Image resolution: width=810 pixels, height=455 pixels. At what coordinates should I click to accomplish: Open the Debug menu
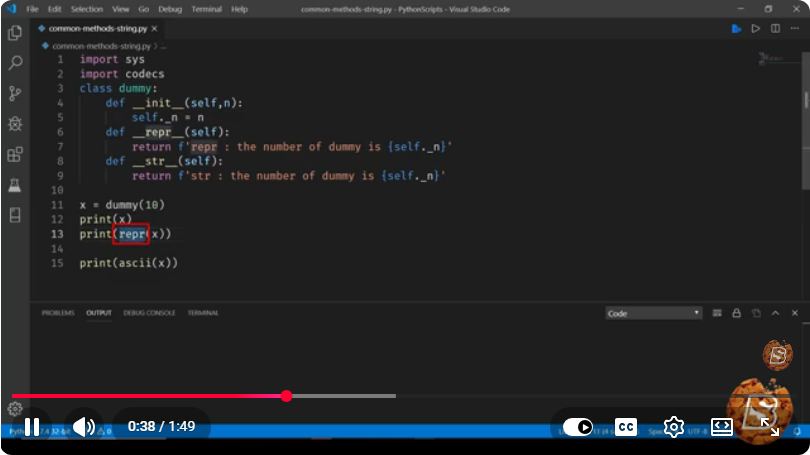[x=170, y=9]
